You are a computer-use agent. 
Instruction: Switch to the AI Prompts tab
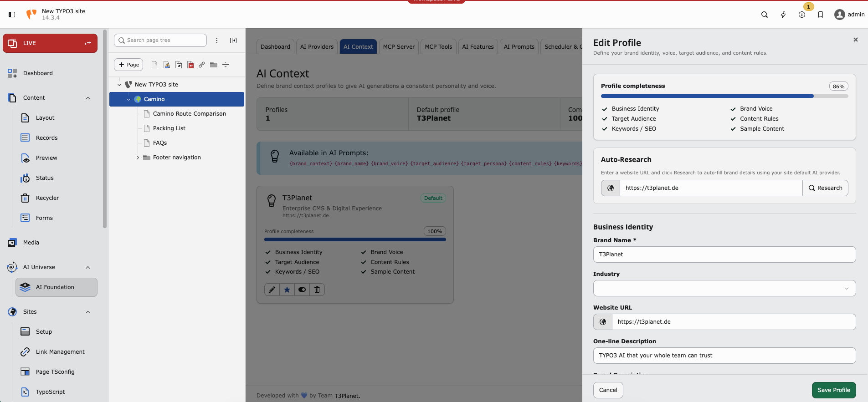519,46
